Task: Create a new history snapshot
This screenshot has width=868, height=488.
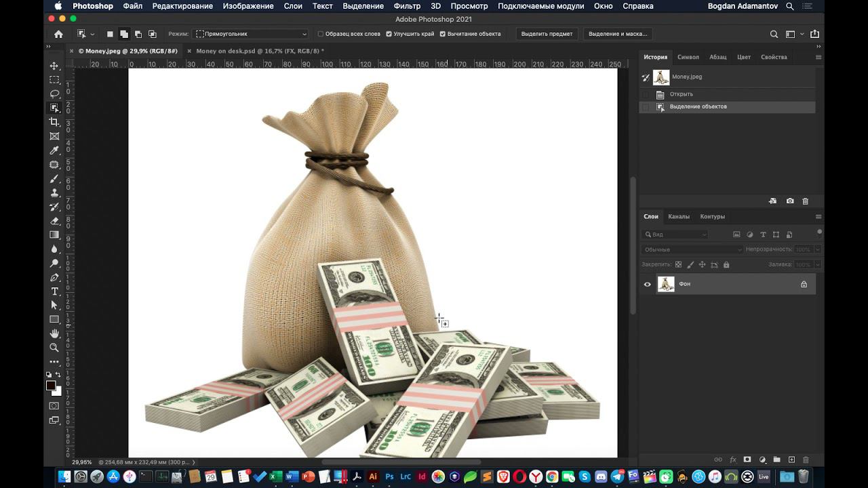Action: click(x=790, y=201)
